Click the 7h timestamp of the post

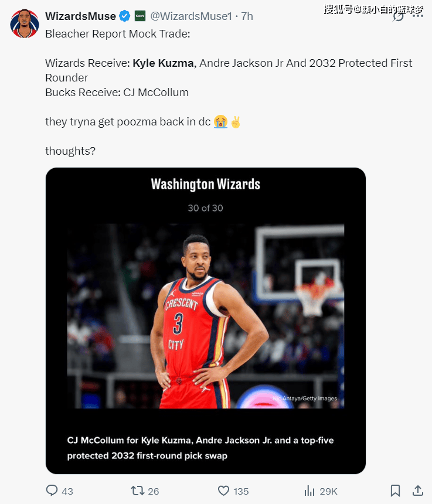pyautogui.click(x=247, y=16)
